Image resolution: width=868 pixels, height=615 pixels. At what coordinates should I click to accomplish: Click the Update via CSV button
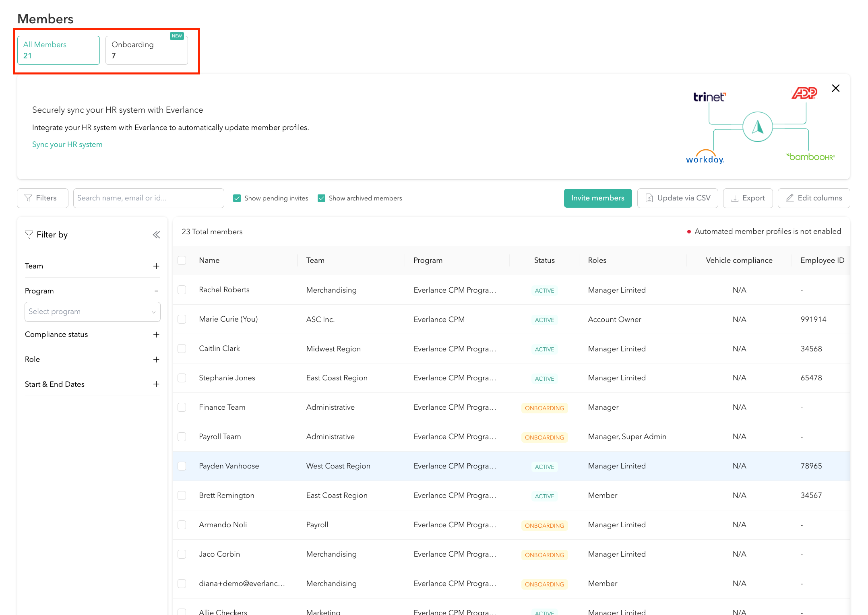tap(677, 198)
